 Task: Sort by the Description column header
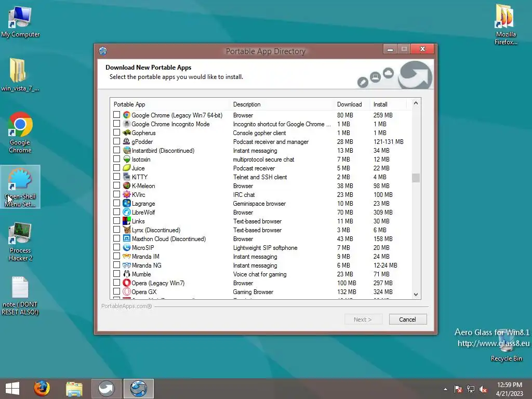pyautogui.click(x=282, y=104)
